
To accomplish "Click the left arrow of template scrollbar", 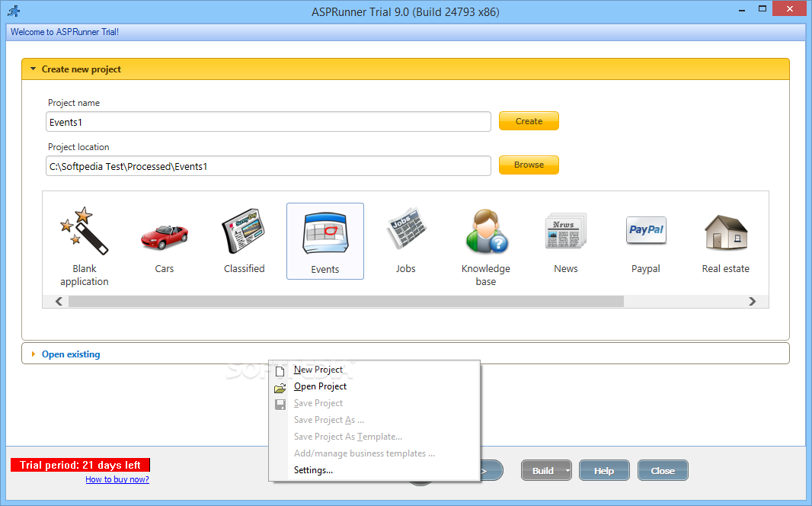I will coord(59,302).
